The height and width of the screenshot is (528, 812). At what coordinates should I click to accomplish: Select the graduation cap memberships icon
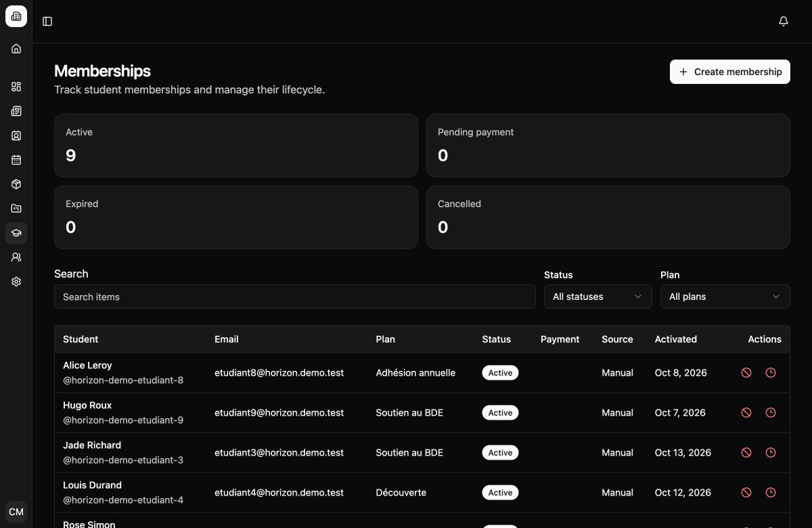16,233
